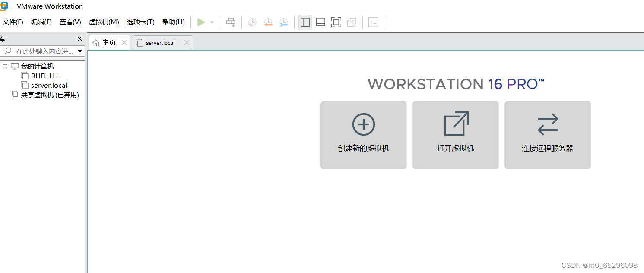Screen dimensions: 644x273
Task: Switch to the server.local tab
Action: pyautogui.click(x=163, y=43)
